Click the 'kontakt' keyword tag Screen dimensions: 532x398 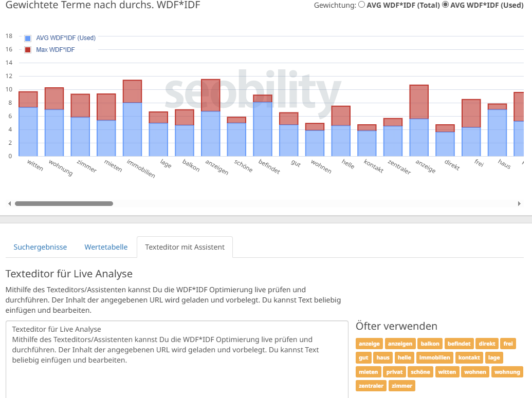(469, 357)
